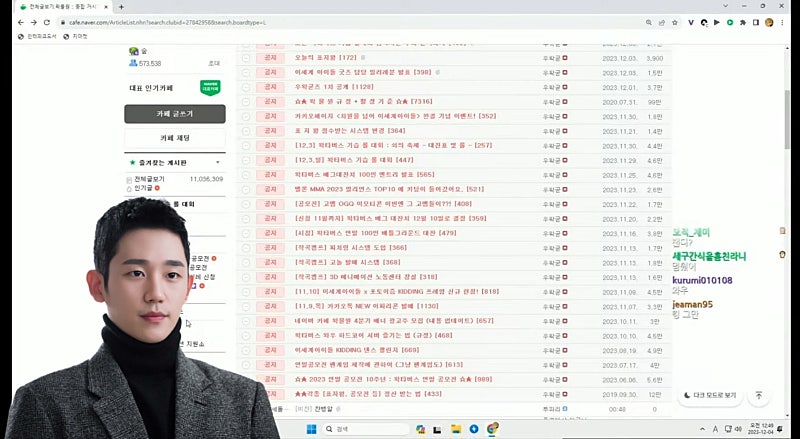This screenshot has width=800, height=439.
Task: Click the Chrome icon on the taskbar
Action: [492, 429]
